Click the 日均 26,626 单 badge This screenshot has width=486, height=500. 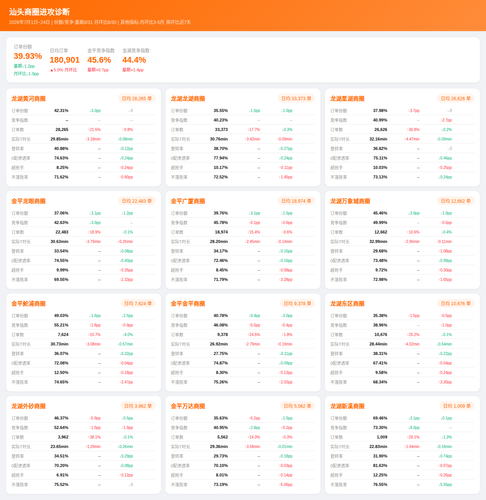click(x=455, y=98)
